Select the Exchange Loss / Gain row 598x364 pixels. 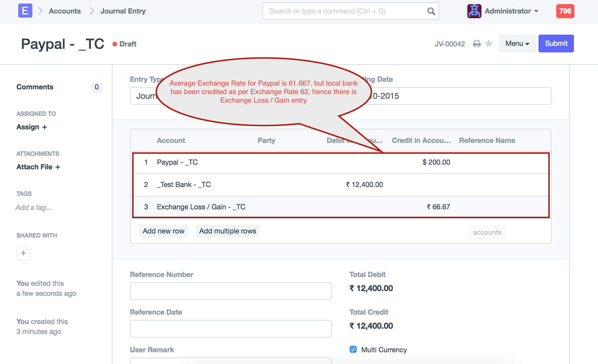201,207
